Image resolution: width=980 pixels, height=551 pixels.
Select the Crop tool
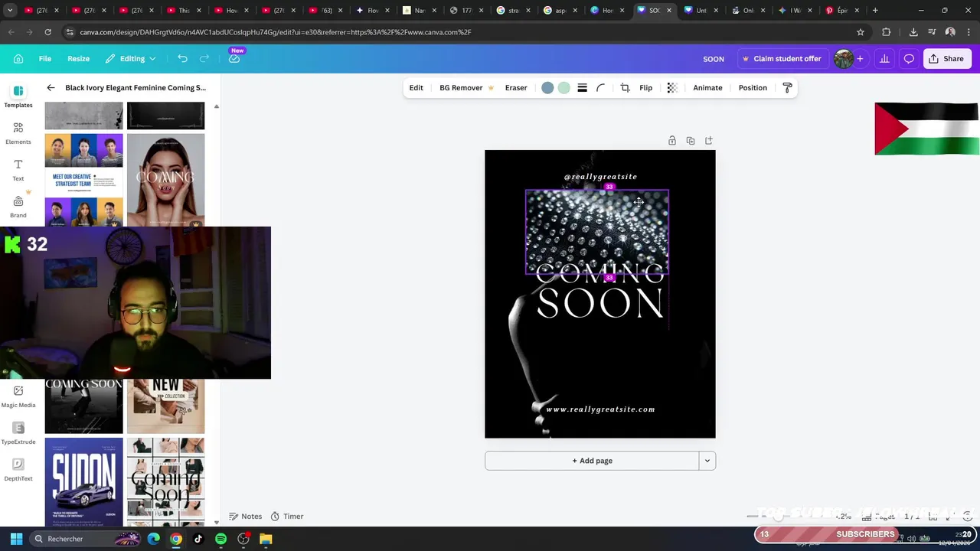pos(625,88)
